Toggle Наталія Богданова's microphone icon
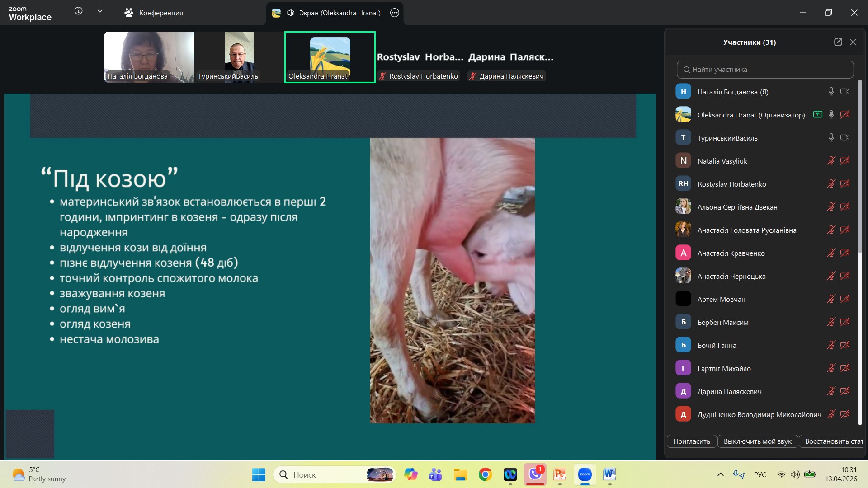The image size is (868, 488). pos(831,92)
